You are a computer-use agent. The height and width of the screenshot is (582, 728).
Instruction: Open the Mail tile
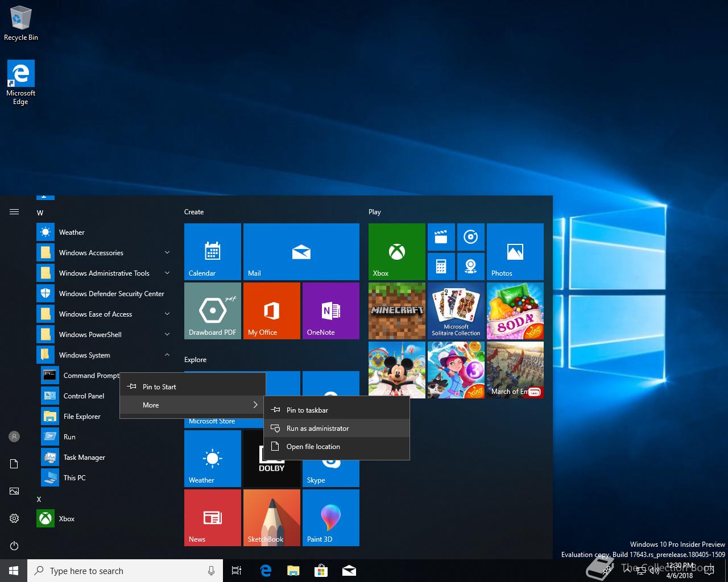click(301, 252)
